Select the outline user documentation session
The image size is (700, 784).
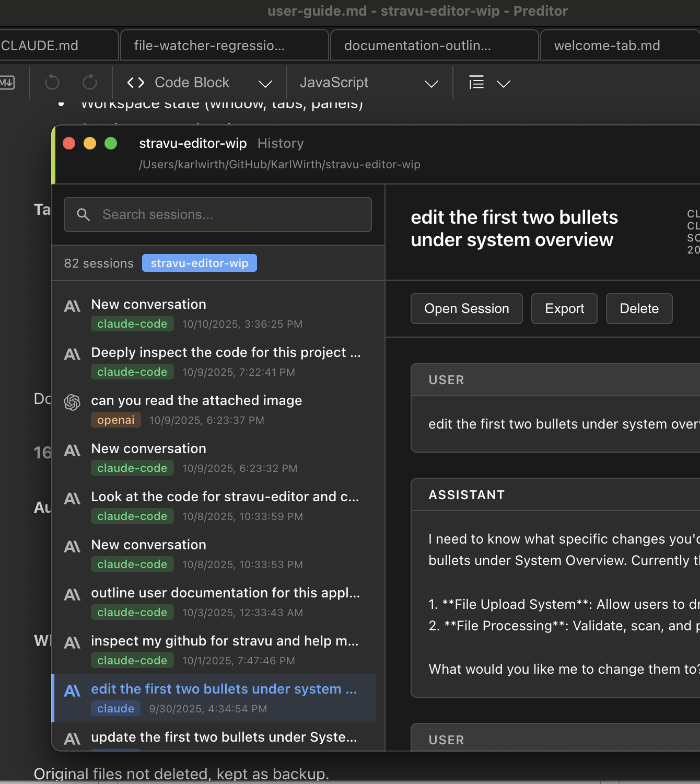(x=225, y=593)
